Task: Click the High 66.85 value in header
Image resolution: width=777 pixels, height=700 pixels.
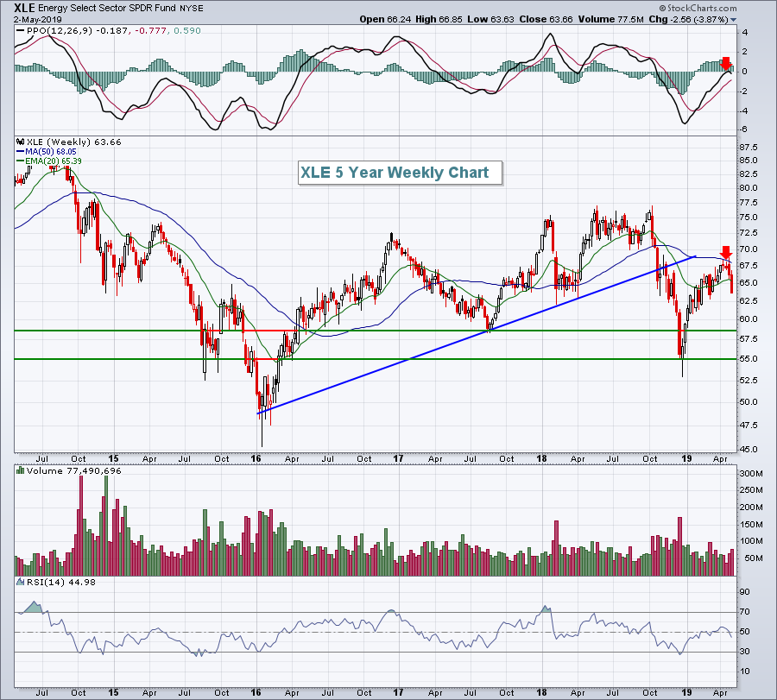Action: [x=439, y=19]
